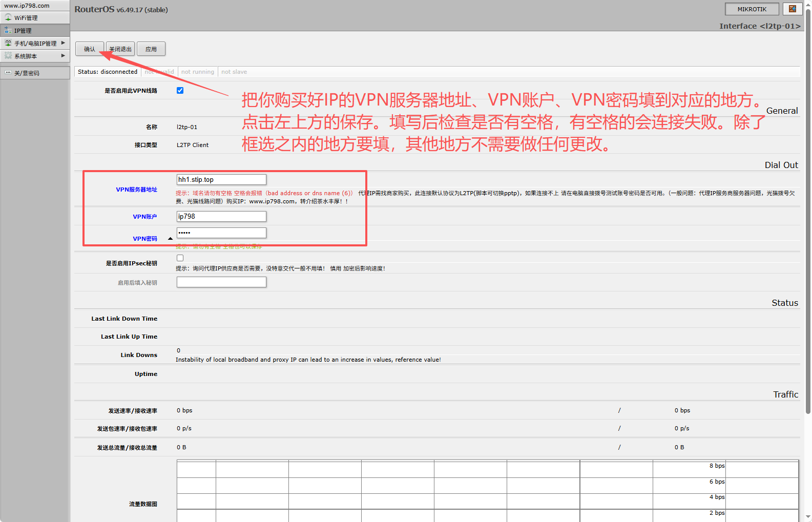
Task: Open the IP管理 menu item
Action: point(35,31)
